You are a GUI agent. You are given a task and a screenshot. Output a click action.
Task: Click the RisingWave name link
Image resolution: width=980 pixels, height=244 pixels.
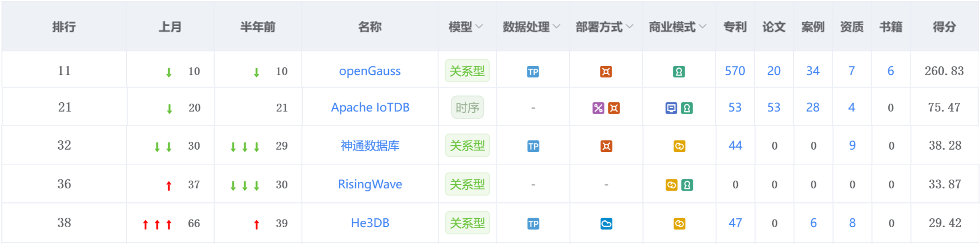point(370,184)
